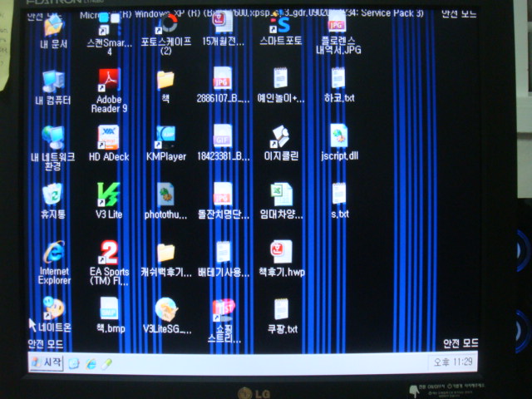
Task: Open the HD ADeck shortcut
Action: click(108, 139)
